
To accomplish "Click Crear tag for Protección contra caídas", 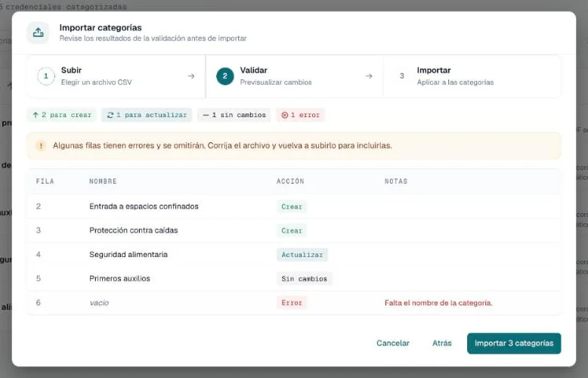I will tap(292, 231).
